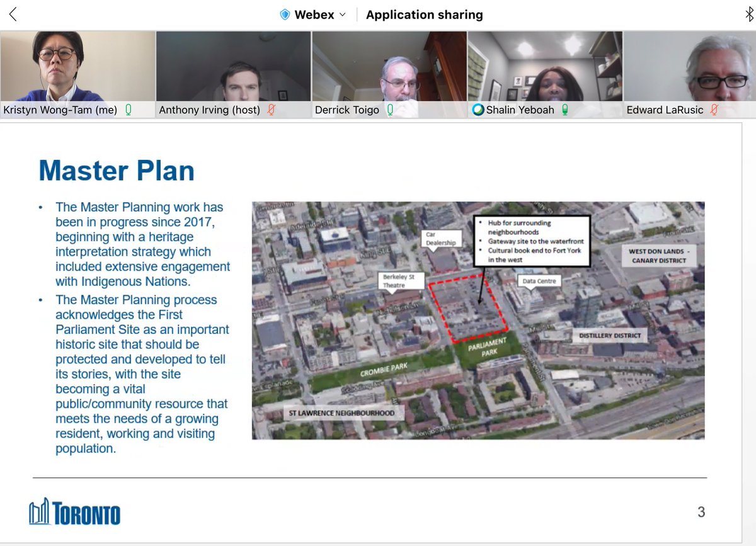
Task: Click the Webex shield icon
Action: pyautogui.click(x=285, y=14)
